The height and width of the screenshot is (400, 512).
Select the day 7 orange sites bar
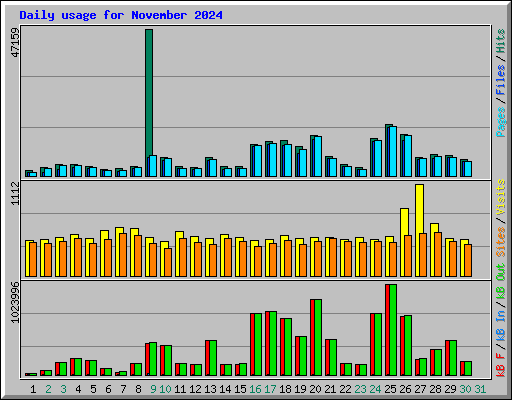pyautogui.click(x=123, y=255)
